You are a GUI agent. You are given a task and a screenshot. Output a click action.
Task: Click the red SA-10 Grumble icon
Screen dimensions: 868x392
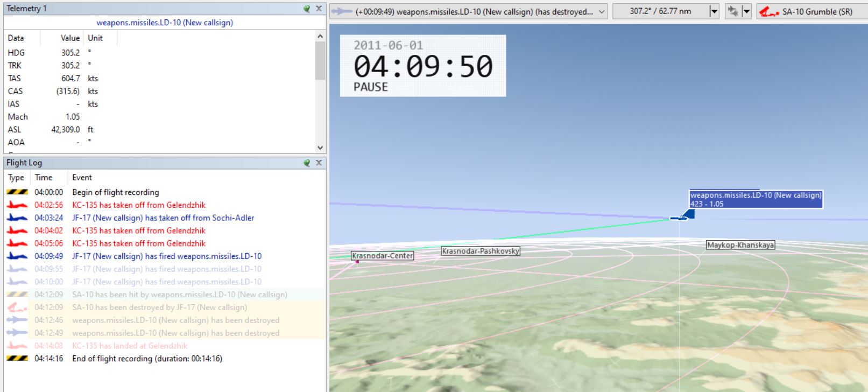(769, 11)
